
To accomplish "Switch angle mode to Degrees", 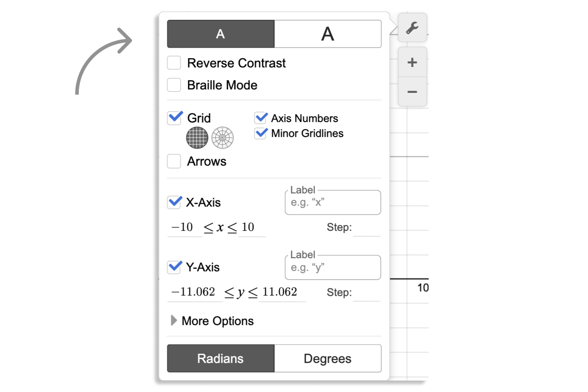I will point(327,359).
